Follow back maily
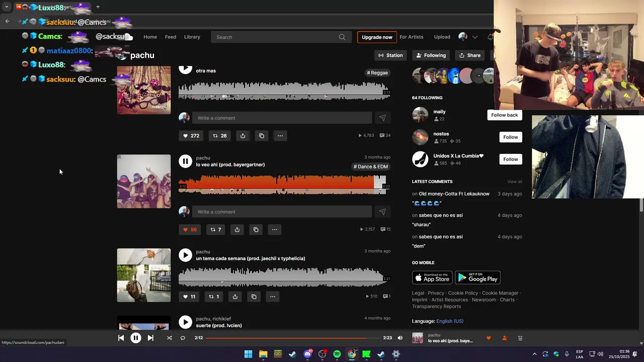The image size is (644, 362). click(504, 115)
